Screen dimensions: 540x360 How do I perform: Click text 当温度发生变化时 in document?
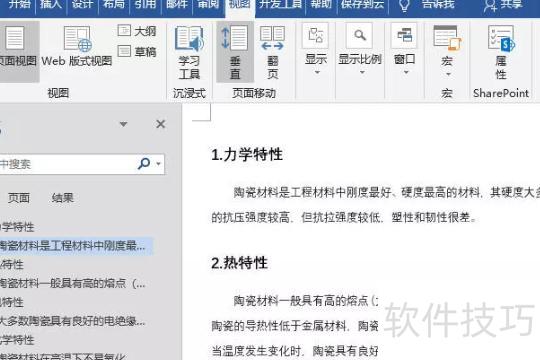[x=256, y=351]
